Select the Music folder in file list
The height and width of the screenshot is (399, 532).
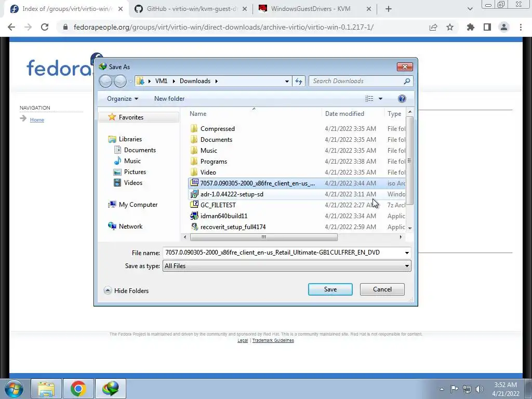click(208, 150)
